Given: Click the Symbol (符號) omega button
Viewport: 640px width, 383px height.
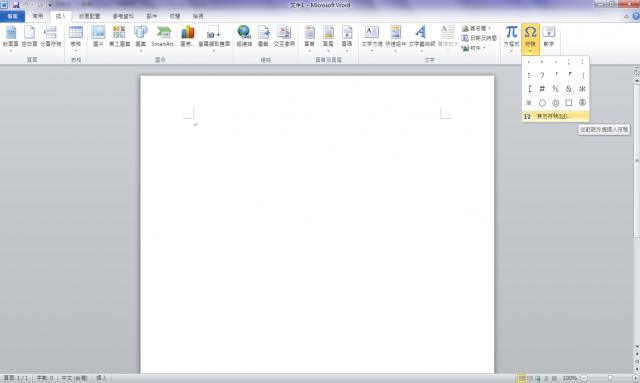Looking at the screenshot, I should pos(530,38).
